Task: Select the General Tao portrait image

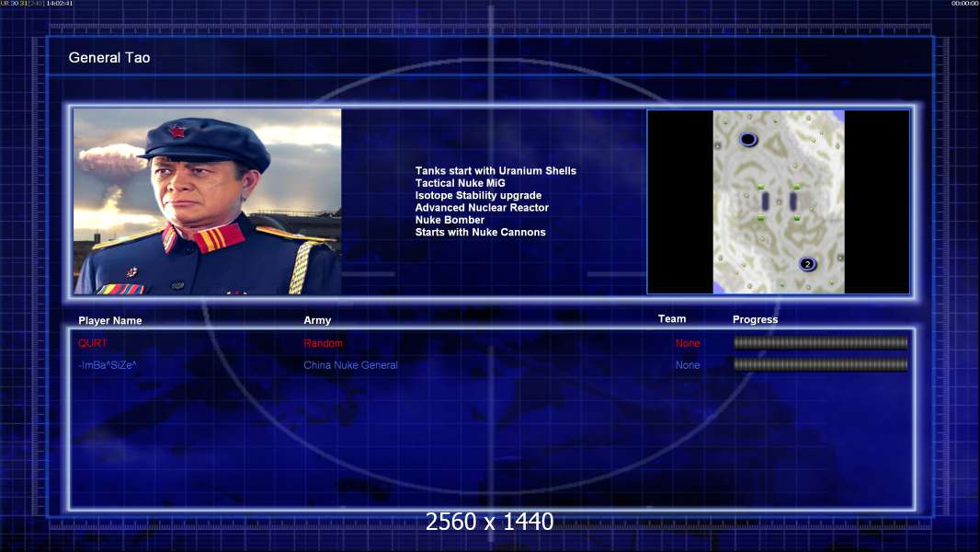Action: coord(208,201)
